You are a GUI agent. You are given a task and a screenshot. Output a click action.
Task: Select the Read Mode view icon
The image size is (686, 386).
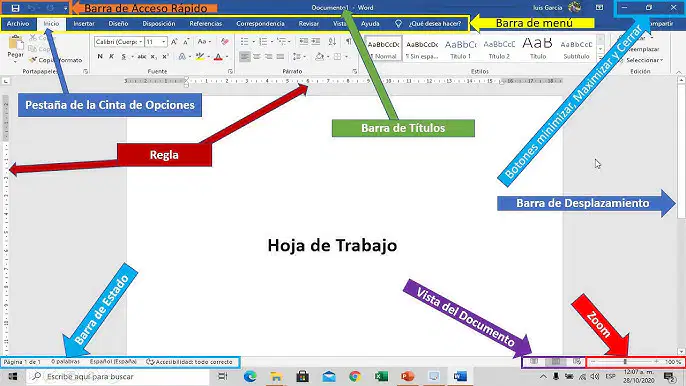pyautogui.click(x=534, y=361)
